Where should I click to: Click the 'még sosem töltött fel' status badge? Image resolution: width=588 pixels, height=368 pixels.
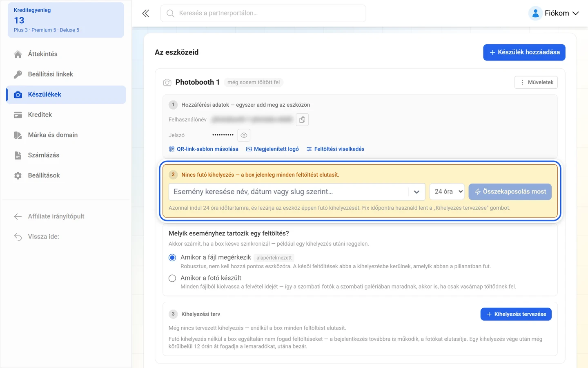pyautogui.click(x=254, y=83)
